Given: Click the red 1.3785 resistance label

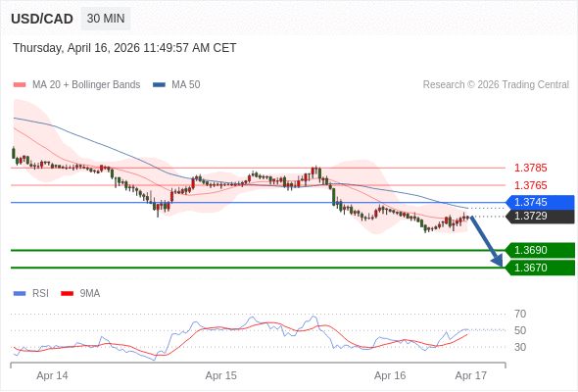Looking at the screenshot, I should point(530,168).
